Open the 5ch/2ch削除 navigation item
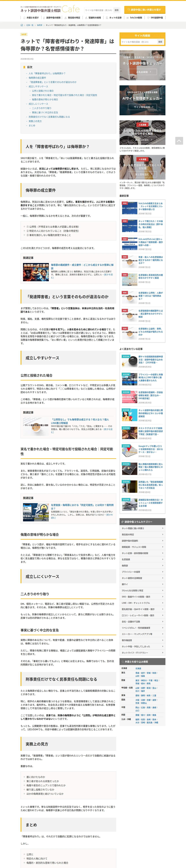 [x=134, y=18]
